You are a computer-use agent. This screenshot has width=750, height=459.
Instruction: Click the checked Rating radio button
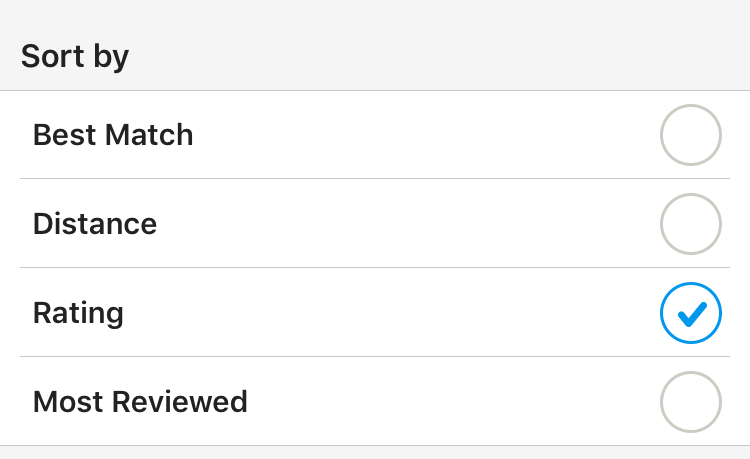[690, 313]
